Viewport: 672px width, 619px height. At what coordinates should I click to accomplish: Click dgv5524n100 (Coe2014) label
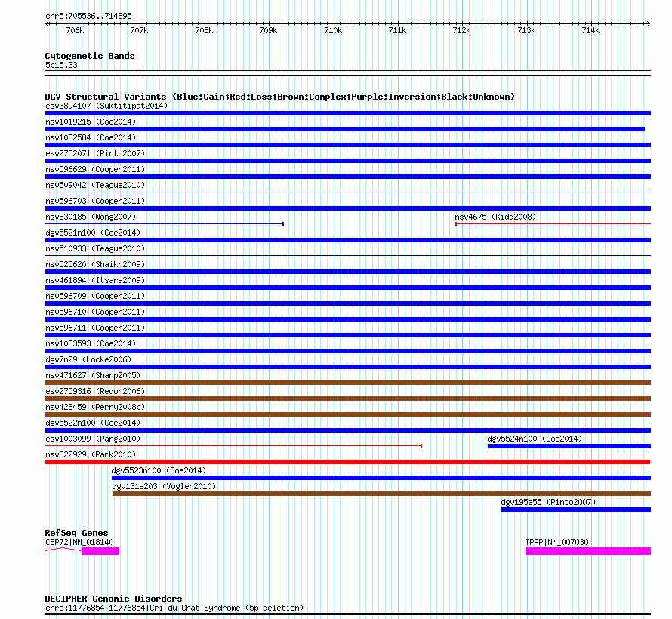pyautogui.click(x=535, y=439)
